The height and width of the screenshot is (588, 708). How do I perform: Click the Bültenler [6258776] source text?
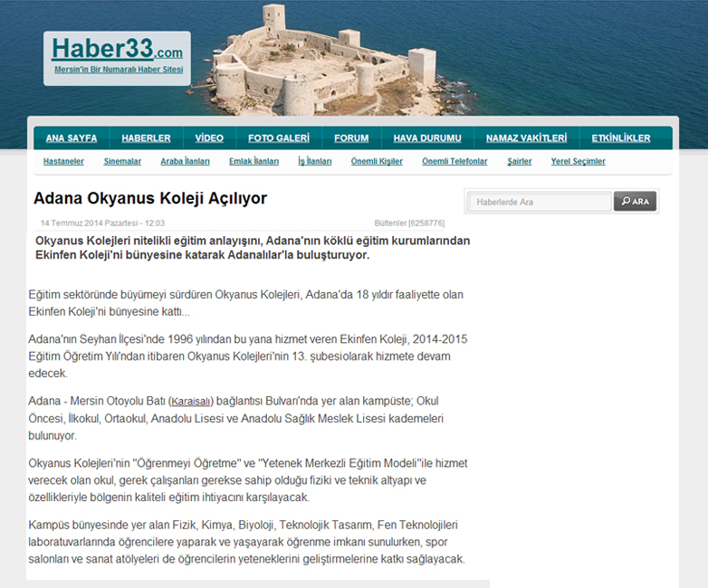pyautogui.click(x=409, y=223)
